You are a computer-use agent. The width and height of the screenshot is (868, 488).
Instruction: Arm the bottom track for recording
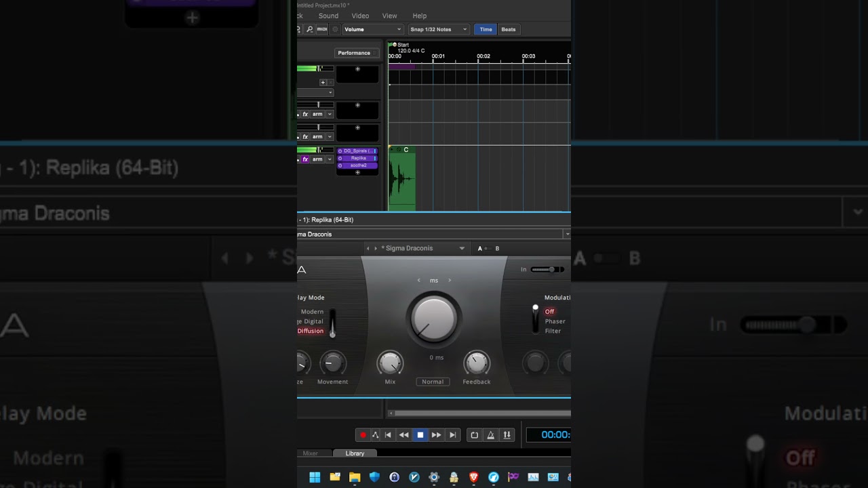pyautogui.click(x=317, y=159)
